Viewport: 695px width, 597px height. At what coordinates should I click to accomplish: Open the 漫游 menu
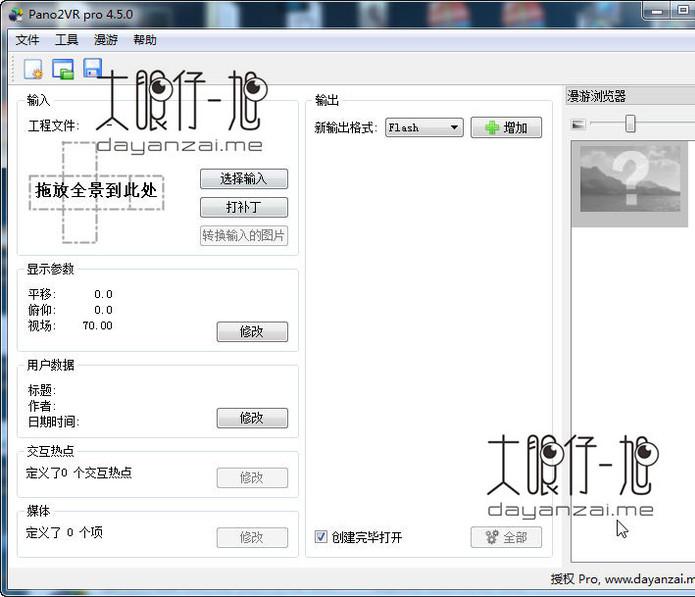(105, 40)
